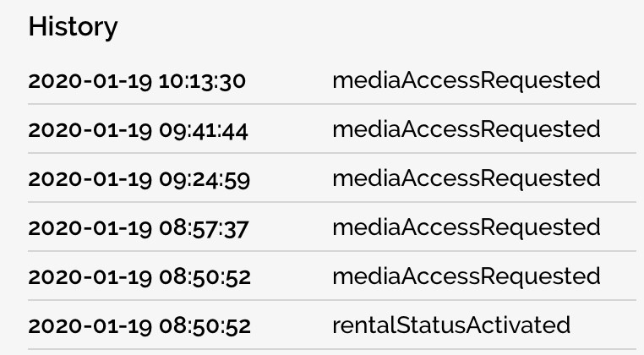Click the History heading
The height and width of the screenshot is (355, 644).
coord(74,28)
